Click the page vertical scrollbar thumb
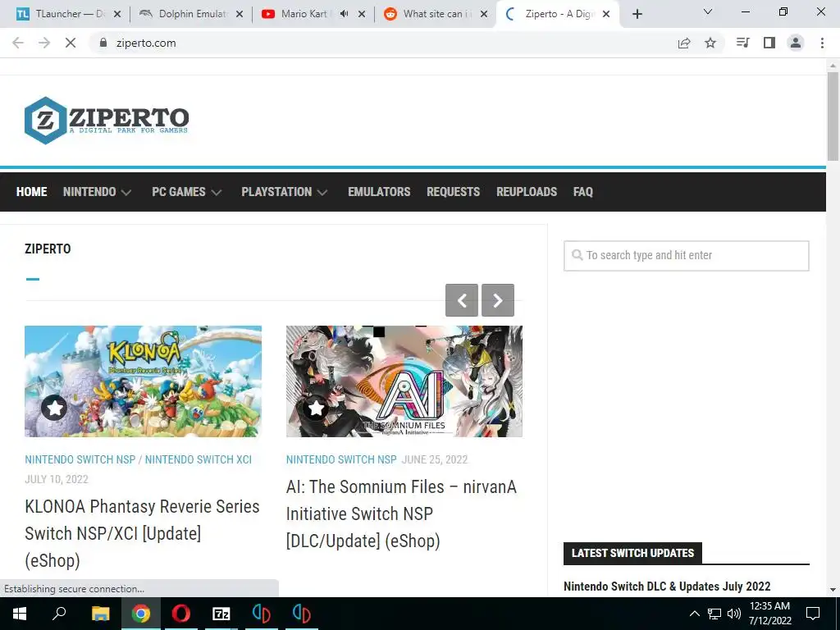 tap(833, 116)
